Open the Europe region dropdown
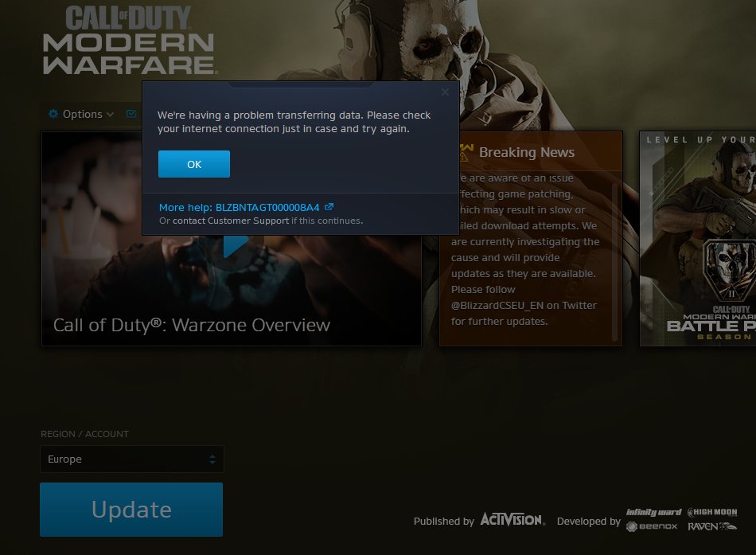Screen dimensions: 756x555 coord(131,459)
